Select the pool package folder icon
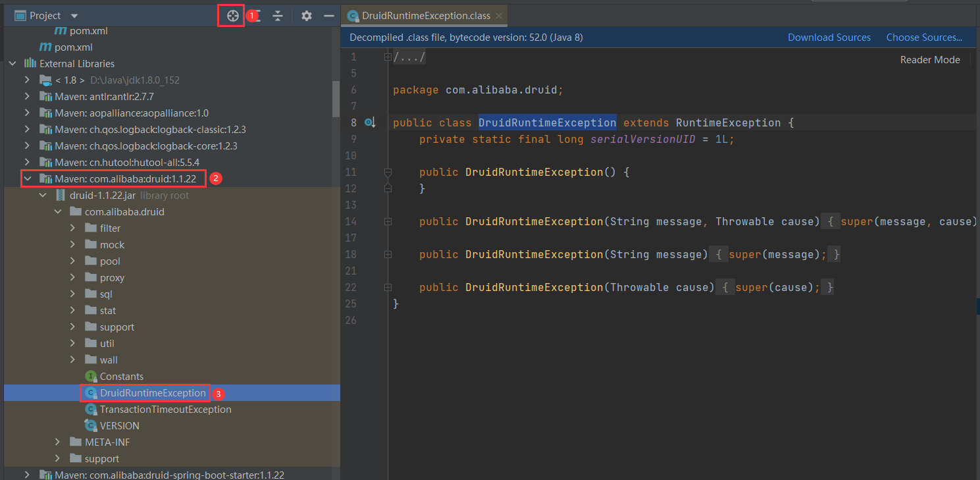 pyautogui.click(x=91, y=261)
